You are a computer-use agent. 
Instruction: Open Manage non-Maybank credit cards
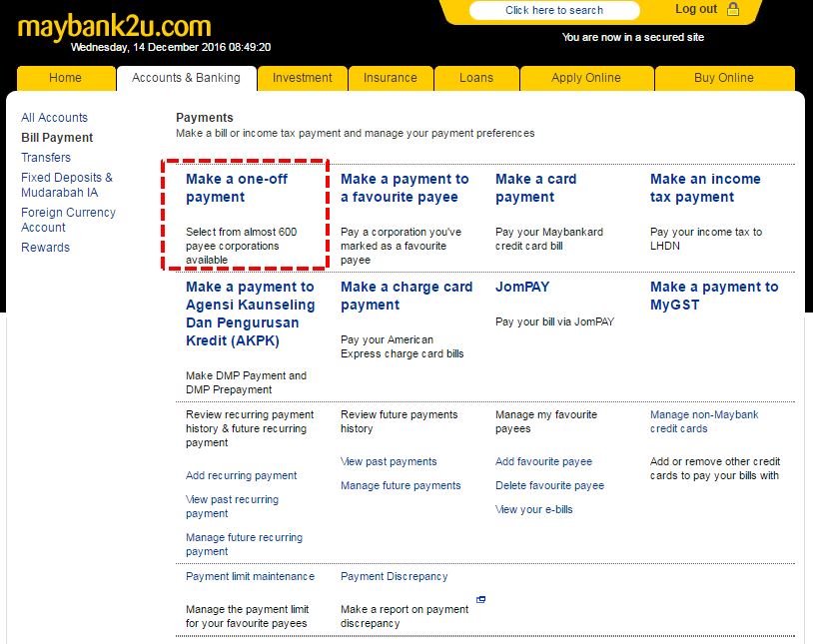pyautogui.click(x=704, y=421)
